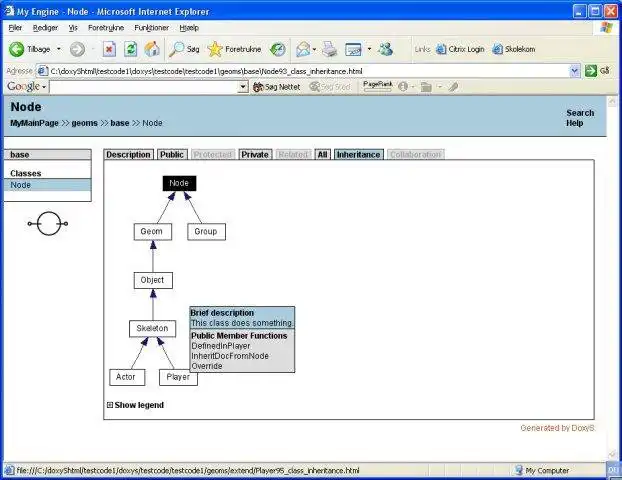Click the Skeleton class box in the diagram
Screen dimensions: 622x480
152,329
